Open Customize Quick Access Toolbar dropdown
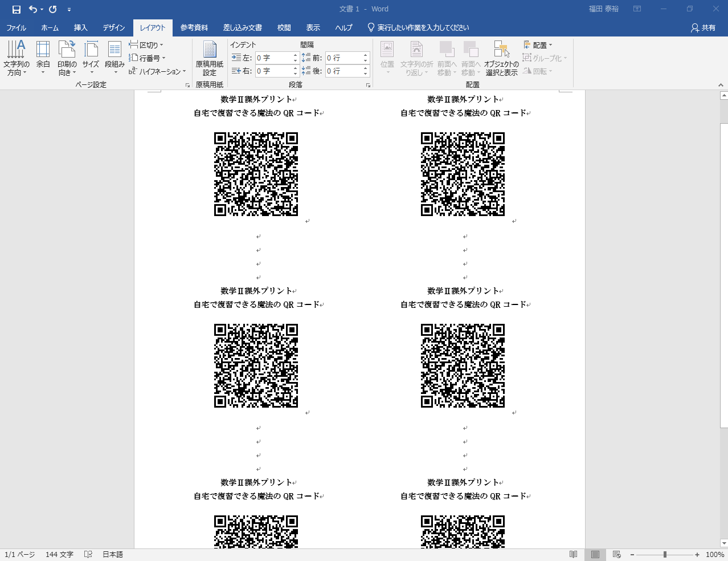 [x=69, y=9]
